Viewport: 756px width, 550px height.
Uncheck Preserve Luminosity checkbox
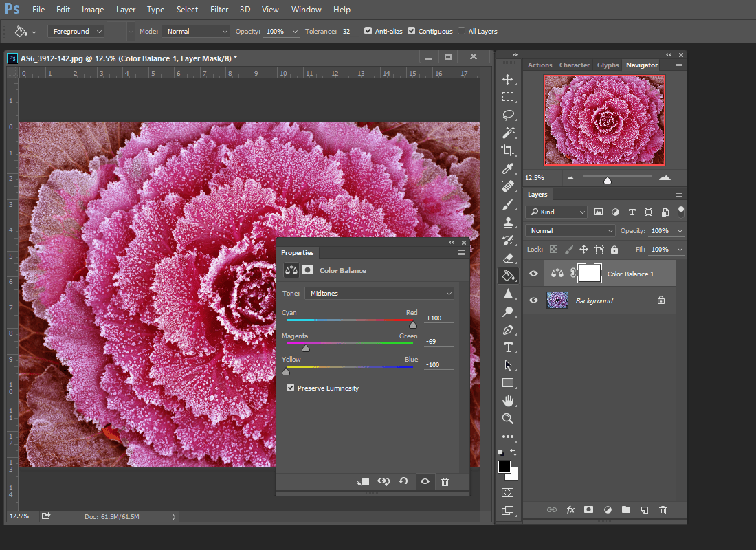[x=291, y=388]
